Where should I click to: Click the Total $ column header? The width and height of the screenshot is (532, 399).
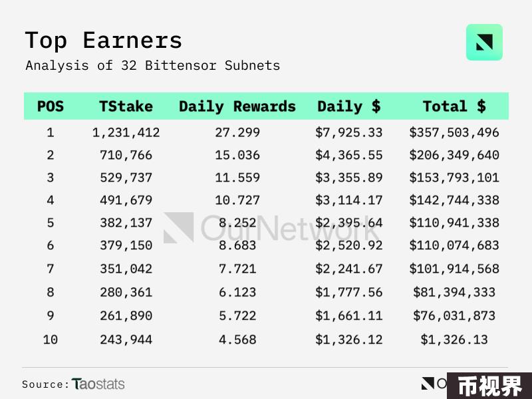coord(454,106)
